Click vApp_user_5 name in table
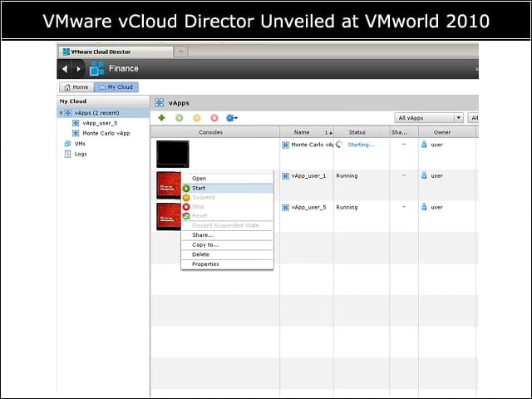 pos(308,207)
